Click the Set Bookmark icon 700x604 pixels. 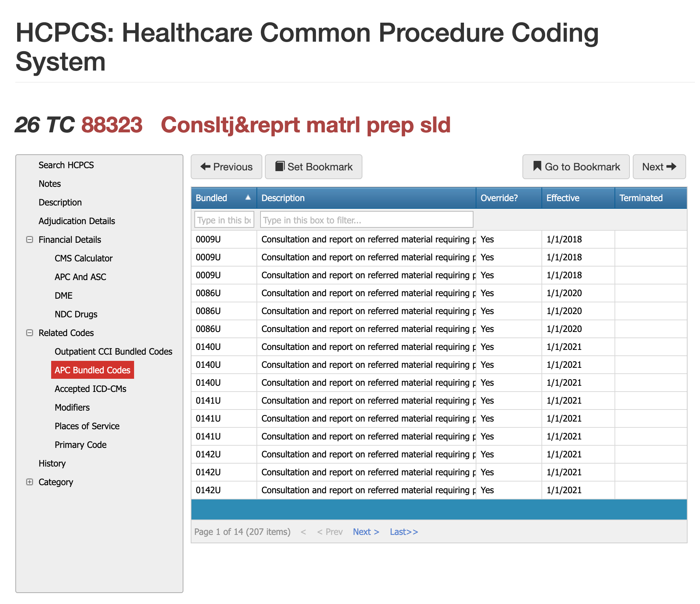[x=280, y=167]
